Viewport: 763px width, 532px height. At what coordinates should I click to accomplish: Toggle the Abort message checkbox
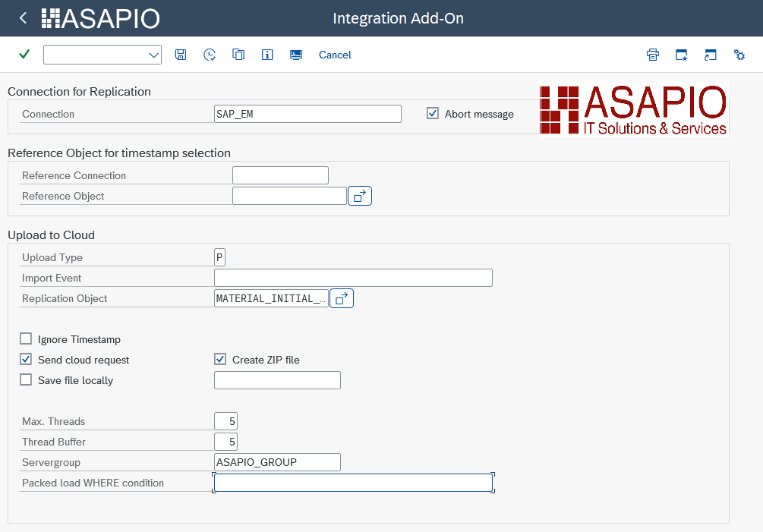(432, 113)
